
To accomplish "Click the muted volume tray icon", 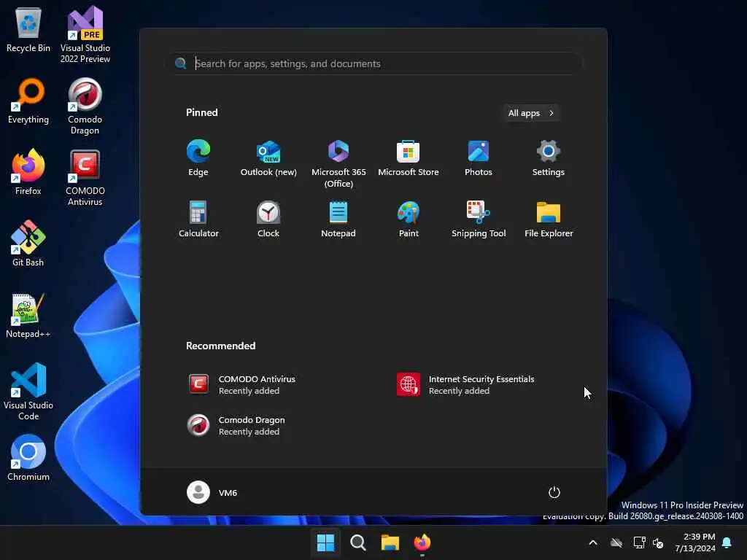I will click(659, 542).
